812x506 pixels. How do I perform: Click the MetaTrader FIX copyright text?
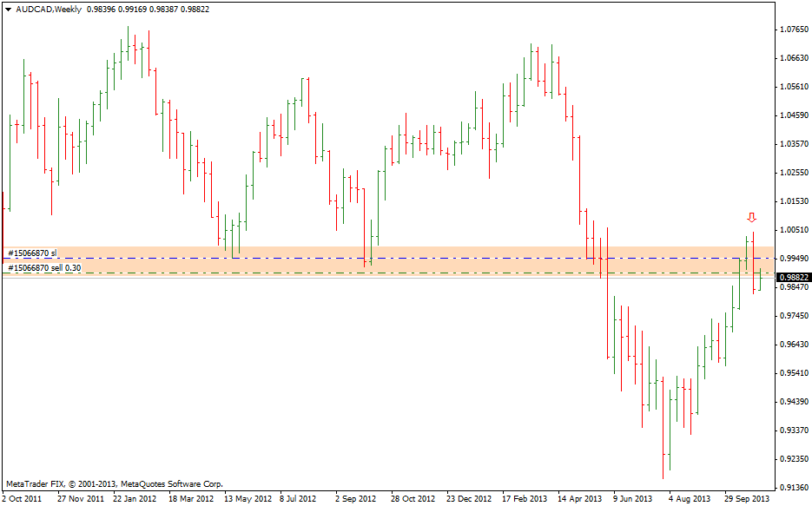(x=114, y=483)
